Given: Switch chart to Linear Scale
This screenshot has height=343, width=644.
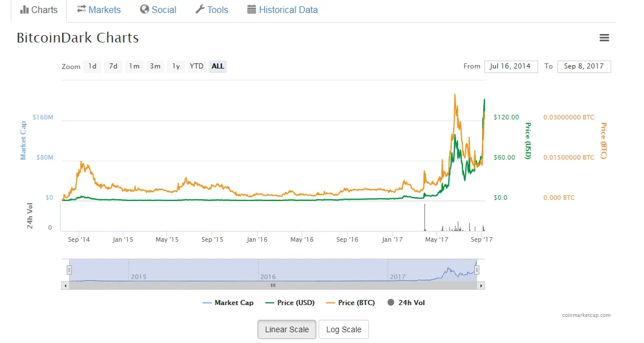Looking at the screenshot, I should tap(287, 329).
